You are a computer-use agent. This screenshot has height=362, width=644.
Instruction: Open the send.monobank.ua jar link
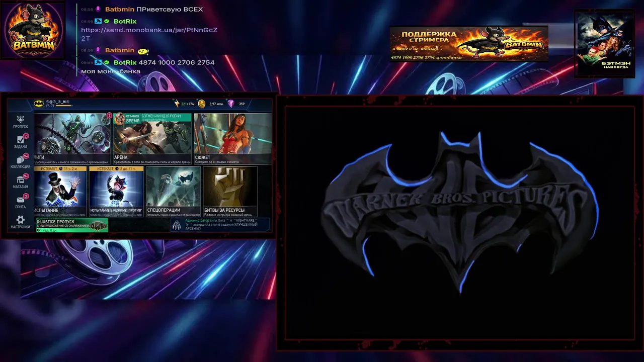[149, 34]
